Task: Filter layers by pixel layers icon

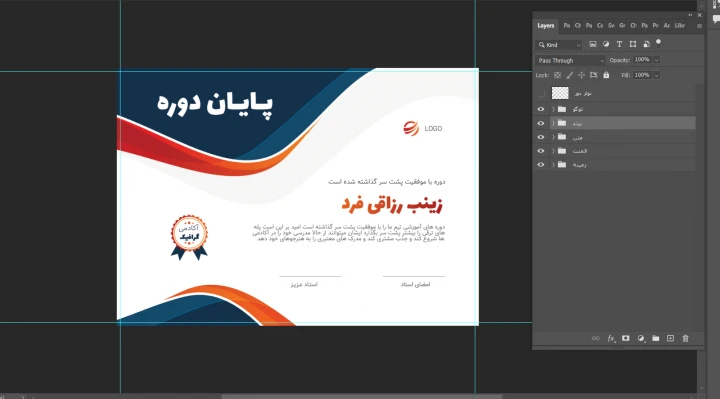Action: [x=593, y=44]
